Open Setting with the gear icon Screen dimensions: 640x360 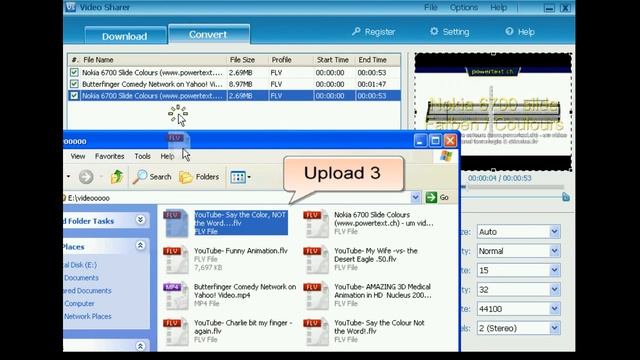(x=449, y=32)
